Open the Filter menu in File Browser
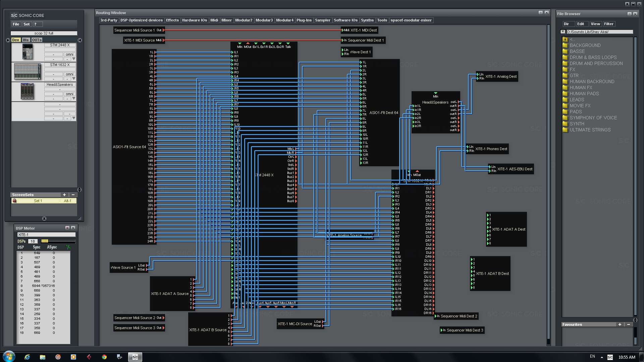Screen dimensions: 644x362 [609, 24]
